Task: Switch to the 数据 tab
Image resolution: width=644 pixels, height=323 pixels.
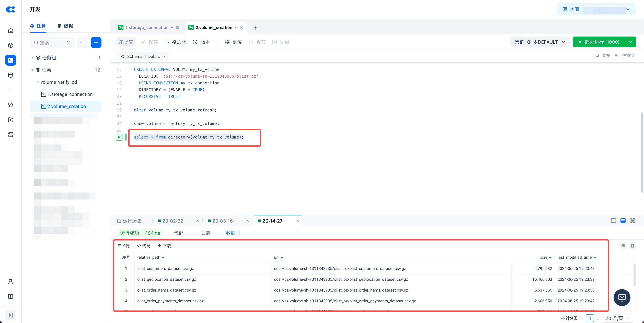Action: point(65,26)
